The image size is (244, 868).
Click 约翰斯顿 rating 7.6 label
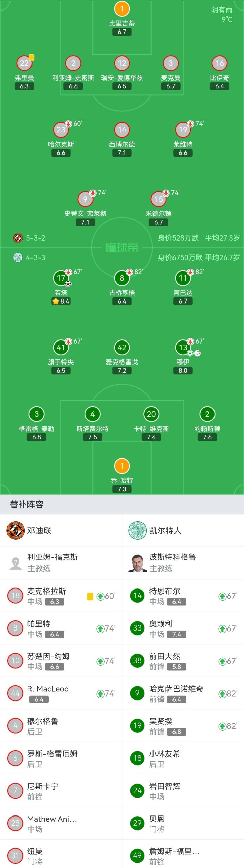[x=207, y=437]
